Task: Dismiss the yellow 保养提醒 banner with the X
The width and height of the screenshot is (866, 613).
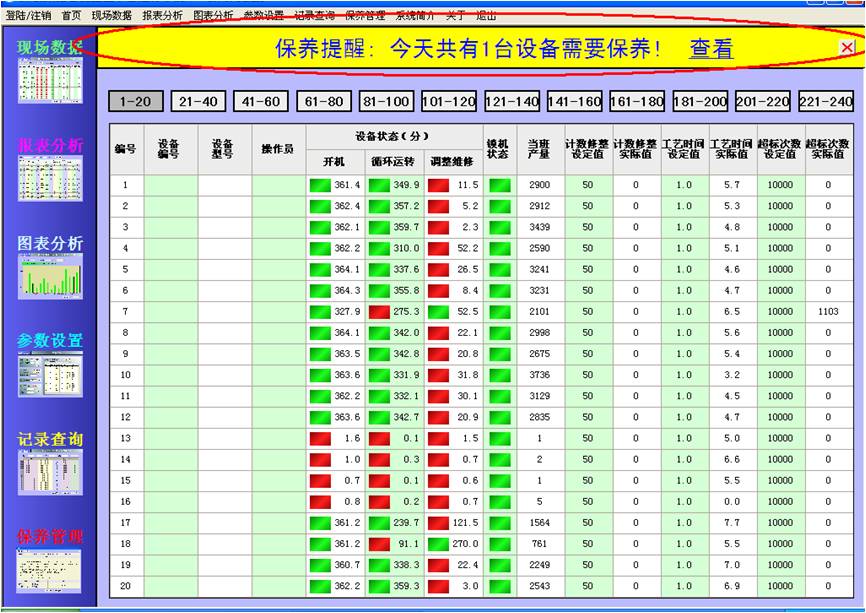Action: pos(847,47)
